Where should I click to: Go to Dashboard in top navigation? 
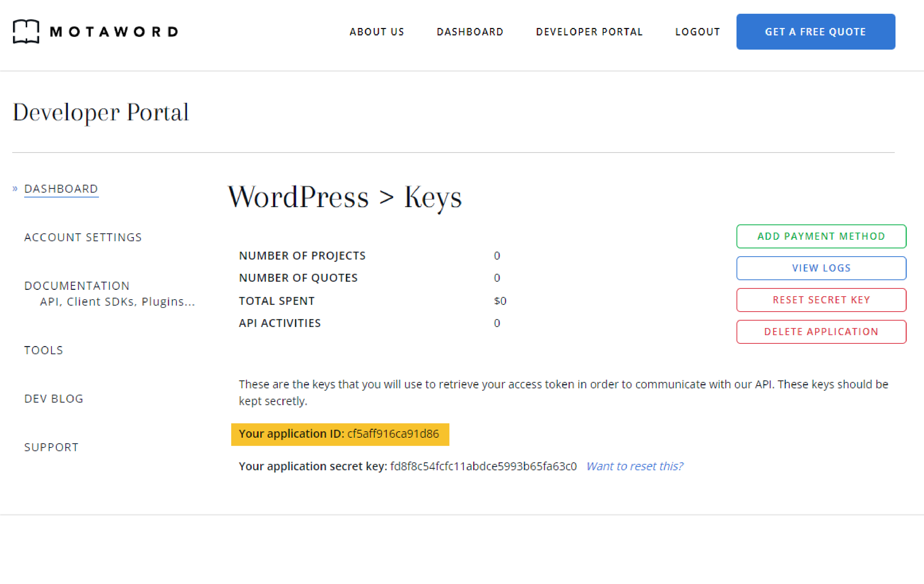[470, 32]
